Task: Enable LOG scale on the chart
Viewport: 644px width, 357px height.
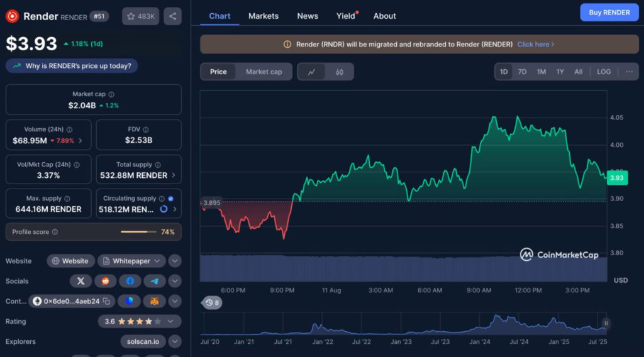Action: pos(604,72)
